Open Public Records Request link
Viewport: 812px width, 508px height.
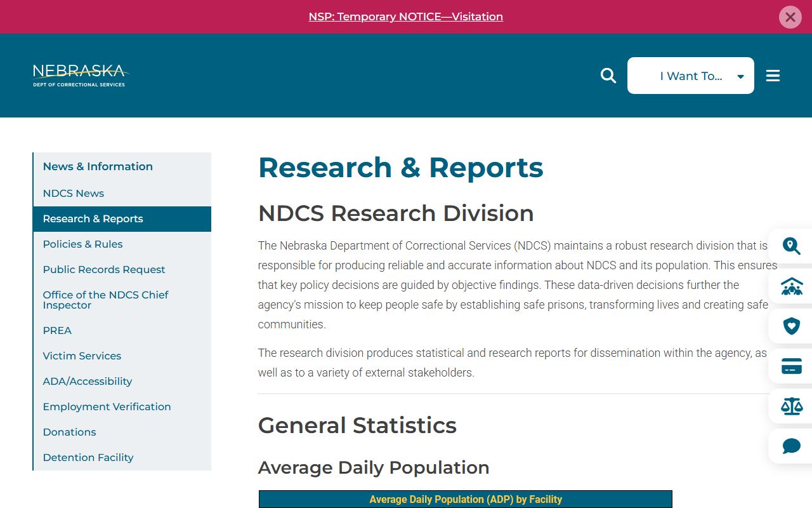point(104,269)
